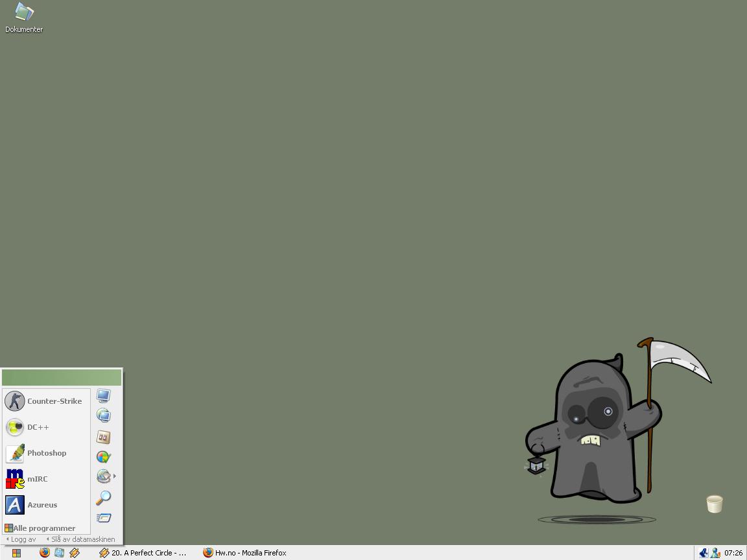The width and height of the screenshot is (747, 560).
Task: Start Photoshop from the start menu
Action: point(36,453)
